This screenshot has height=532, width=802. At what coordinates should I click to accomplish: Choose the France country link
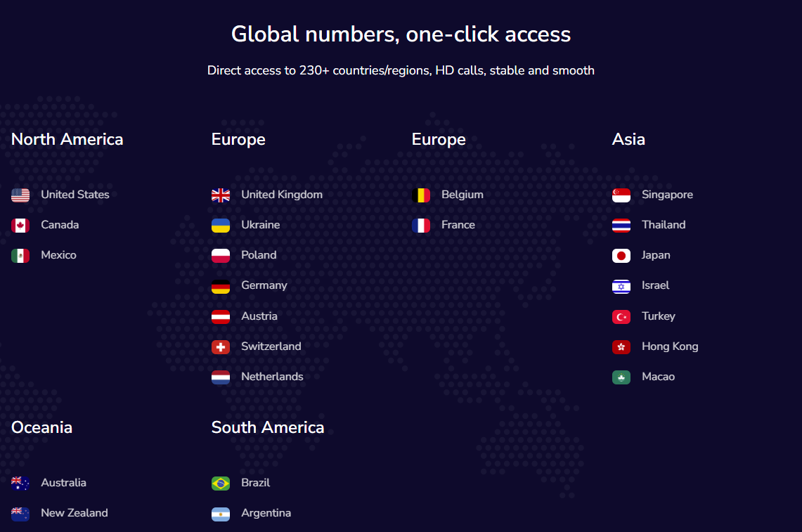click(458, 225)
